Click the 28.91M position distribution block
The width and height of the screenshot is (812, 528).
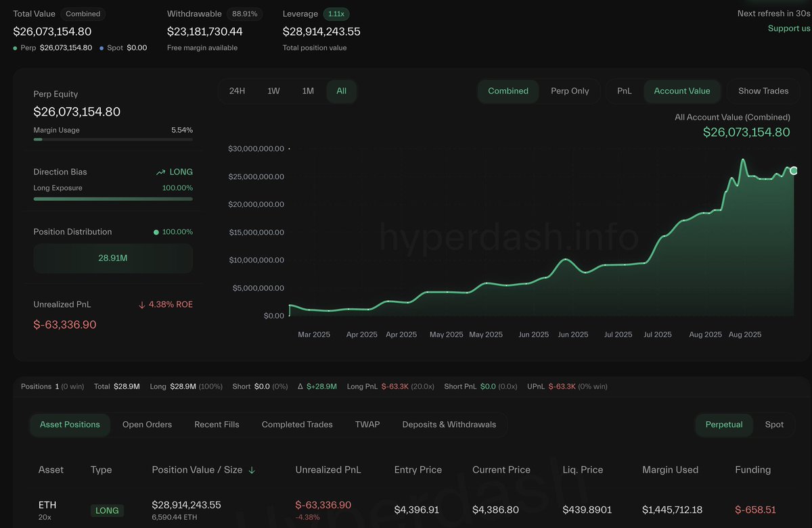113,258
